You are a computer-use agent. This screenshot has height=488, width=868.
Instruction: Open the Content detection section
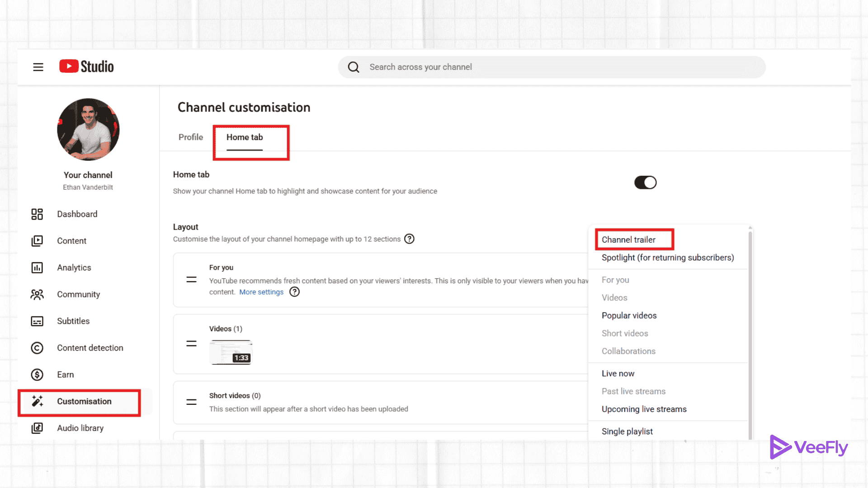pos(90,347)
